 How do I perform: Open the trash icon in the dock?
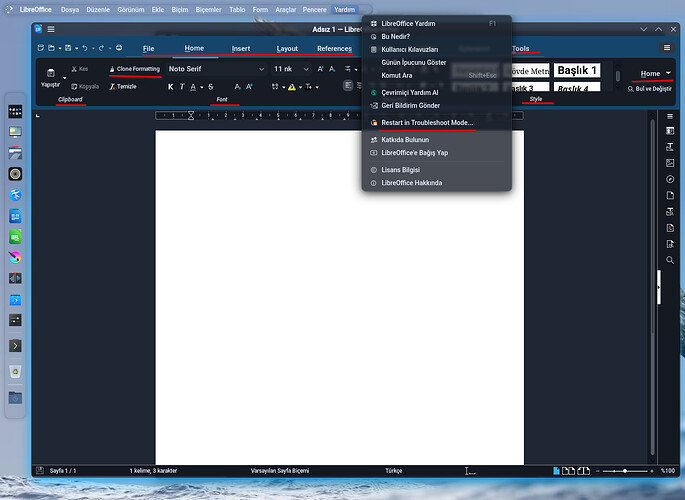coord(15,372)
